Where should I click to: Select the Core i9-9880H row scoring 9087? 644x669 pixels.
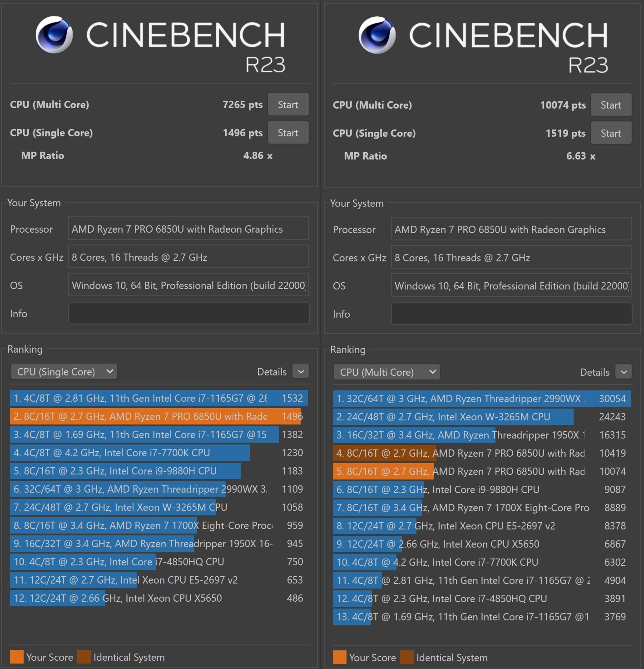tap(482, 489)
